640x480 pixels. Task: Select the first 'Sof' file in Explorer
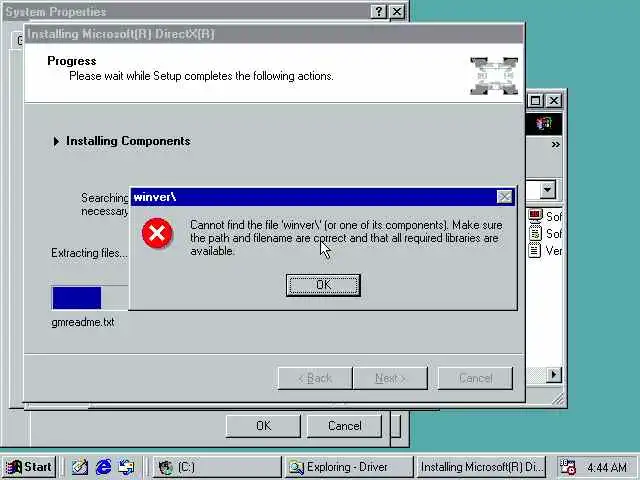pos(546,216)
